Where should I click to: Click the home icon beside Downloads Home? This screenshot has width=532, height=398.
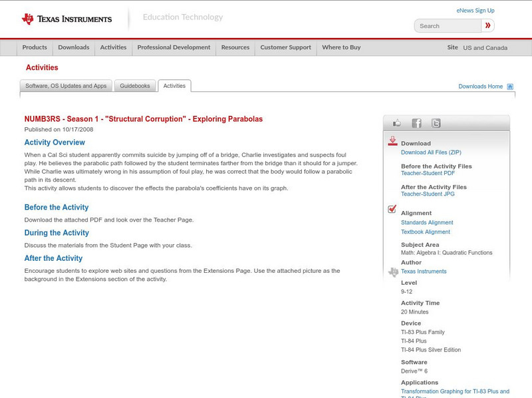pos(510,87)
